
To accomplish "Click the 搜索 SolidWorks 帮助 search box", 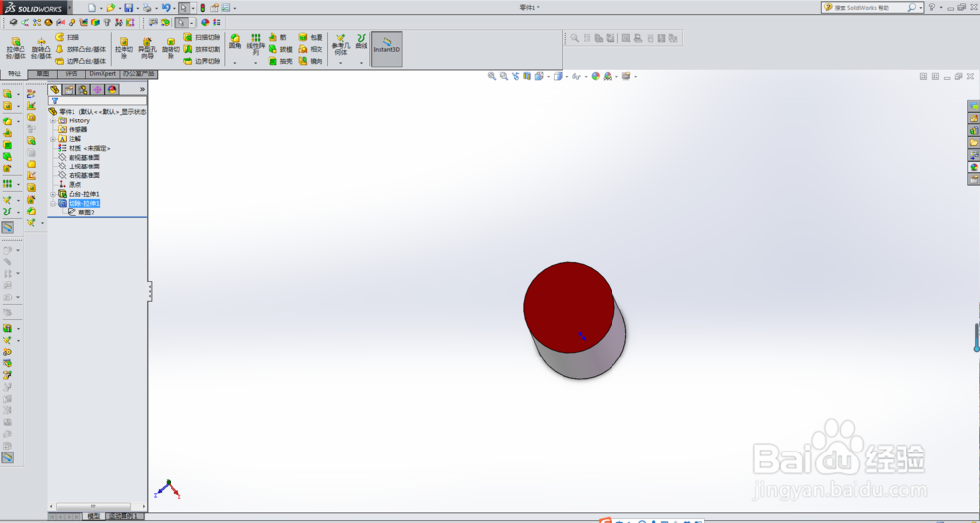I will click(870, 8).
